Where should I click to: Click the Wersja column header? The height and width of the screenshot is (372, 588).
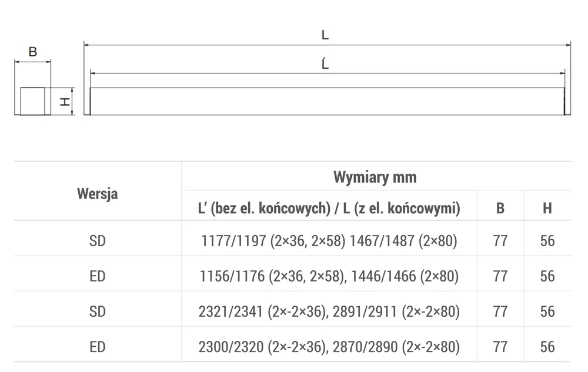tap(98, 194)
